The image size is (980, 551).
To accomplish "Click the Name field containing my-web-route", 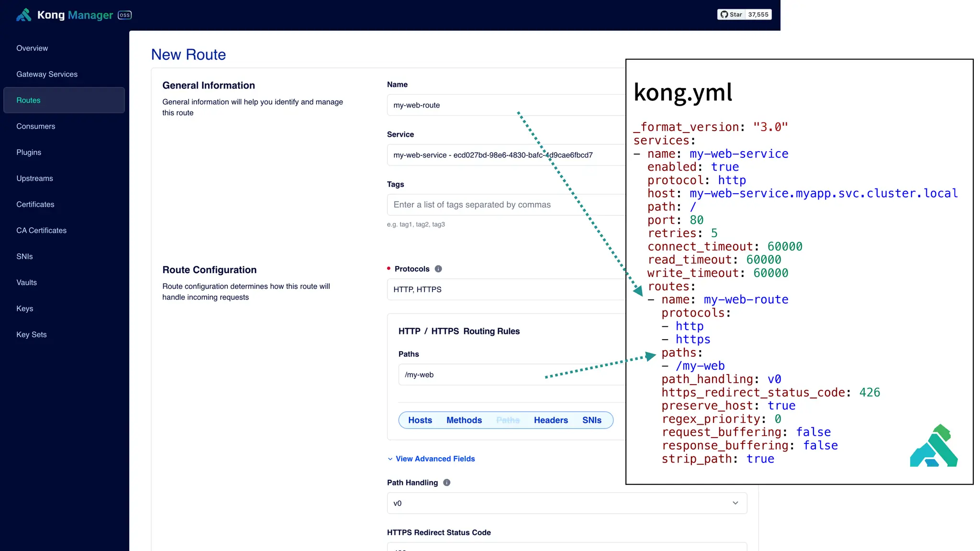I will coord(506,105).
